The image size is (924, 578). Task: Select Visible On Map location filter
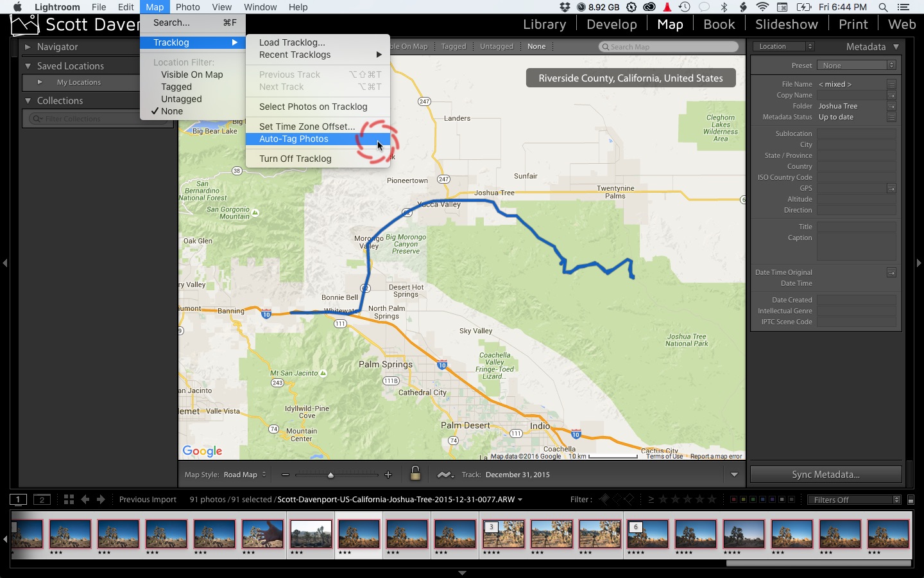point(193,74)
